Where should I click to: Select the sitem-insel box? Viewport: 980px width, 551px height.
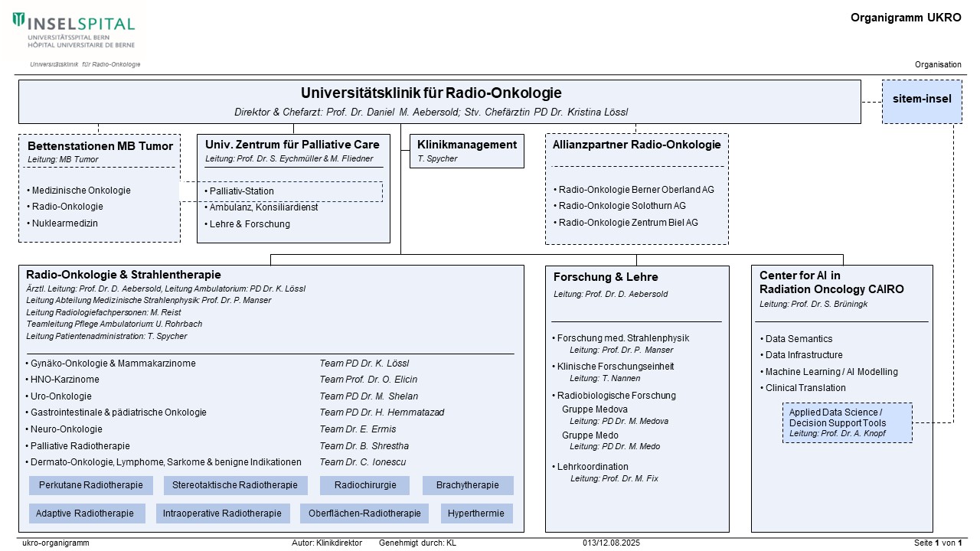[922, 101]
